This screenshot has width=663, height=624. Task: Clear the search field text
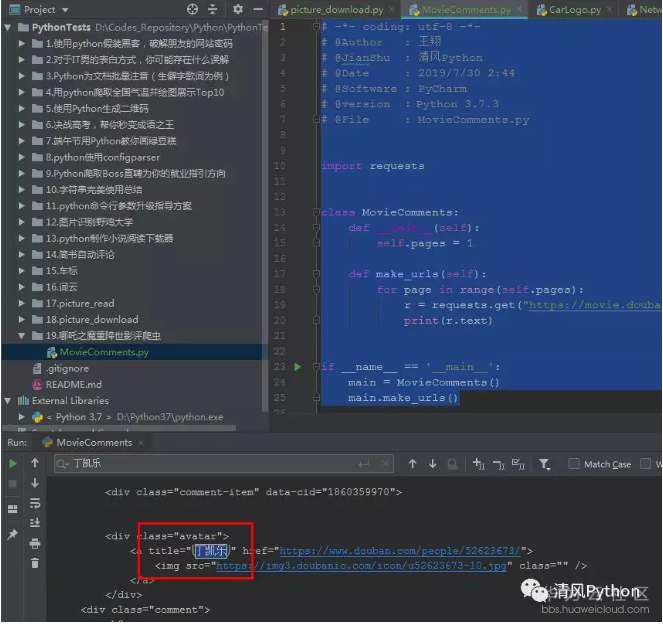click(385, 464)
